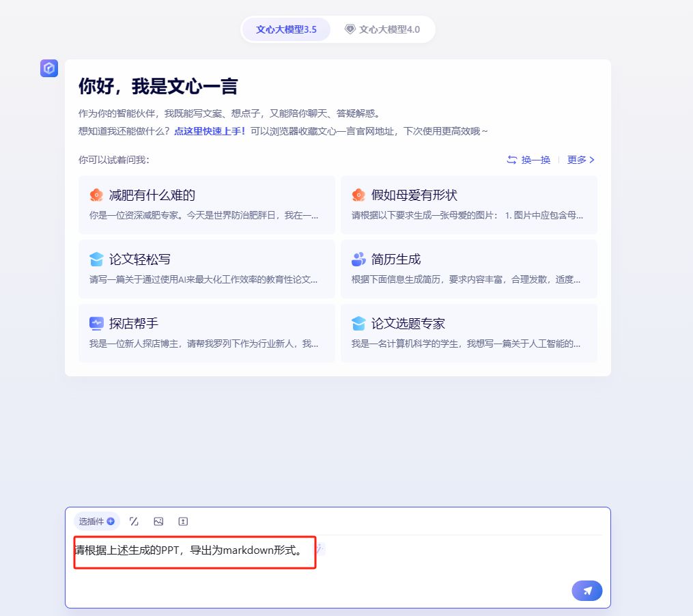Select the 假如母爱有形状 prompt card
This screenshot has width=693, height=616.
tap(469, 205)
